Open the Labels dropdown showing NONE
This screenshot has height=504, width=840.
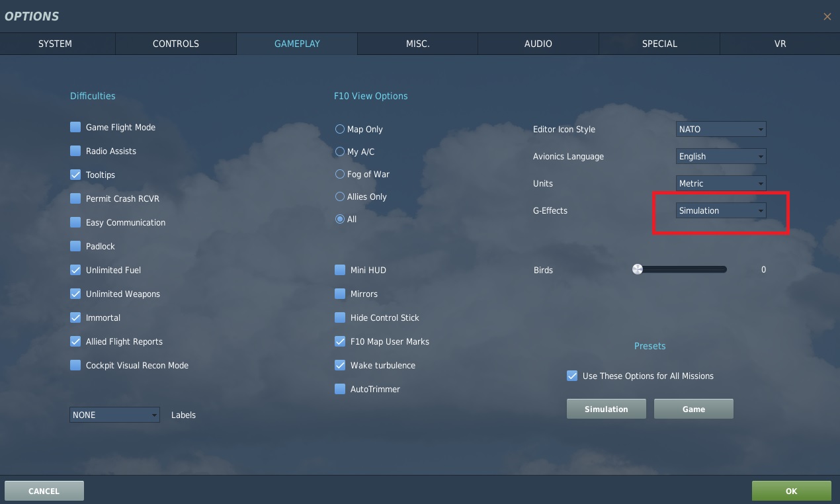click(114, 415)
